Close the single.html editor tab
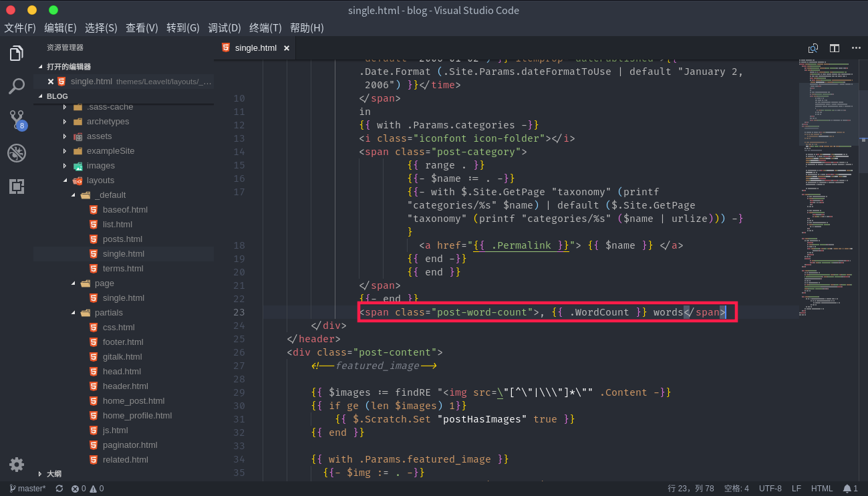 (287, 48)
